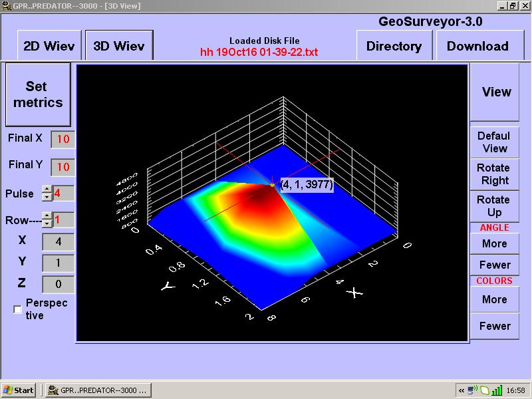Increase the Pulse value with up arrow
The image size is (532, 399).
47,190
